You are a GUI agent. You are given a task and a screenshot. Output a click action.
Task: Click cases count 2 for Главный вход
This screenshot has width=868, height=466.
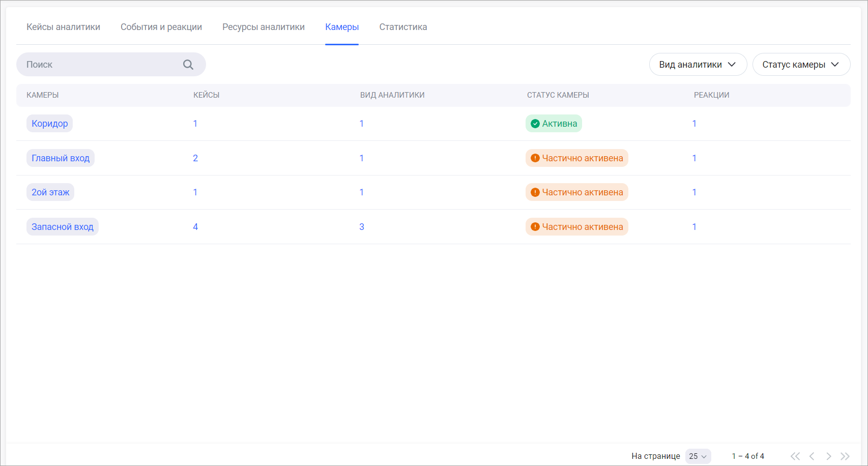[x=195, y=158]
